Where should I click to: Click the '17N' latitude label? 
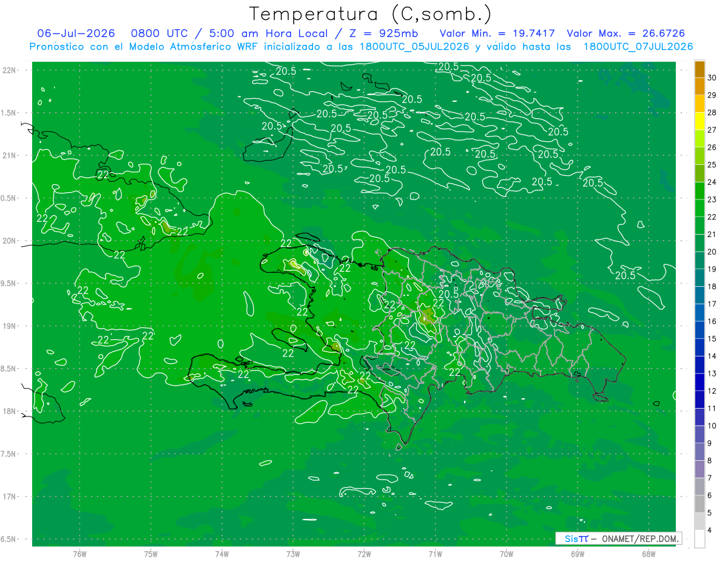(9, 497)
